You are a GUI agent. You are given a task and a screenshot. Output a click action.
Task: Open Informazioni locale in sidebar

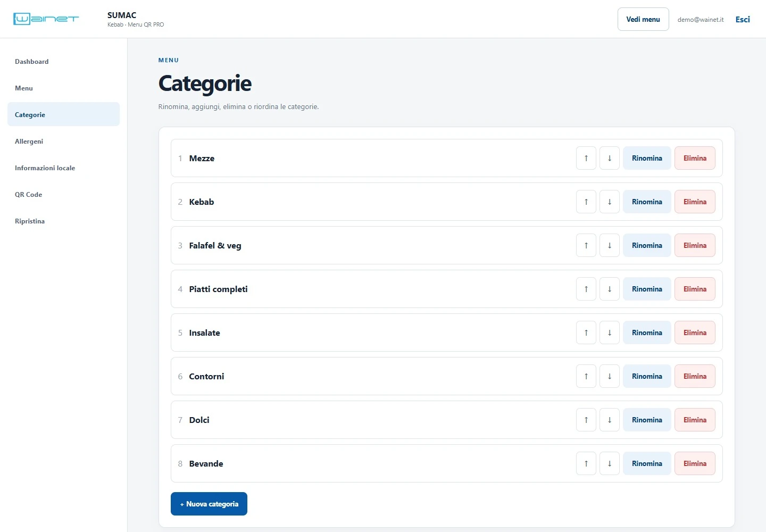pos(63,168)
